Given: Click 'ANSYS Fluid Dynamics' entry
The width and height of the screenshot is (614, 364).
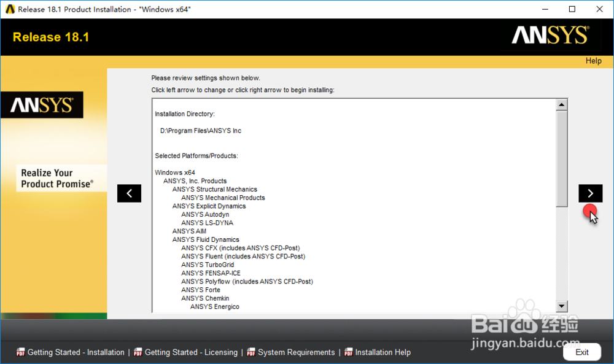Looking at the screenshot, I should 206,239.
